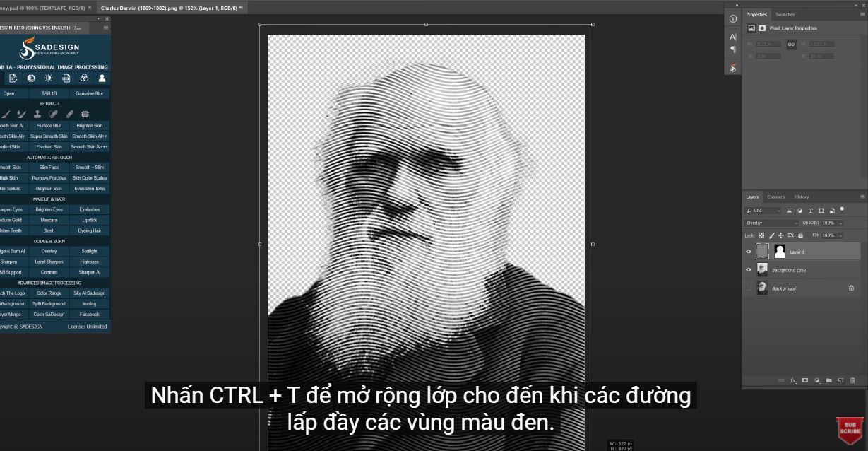Filter layers by smart object icon
This screenshot has height=451, width=868.
point(832,211)
